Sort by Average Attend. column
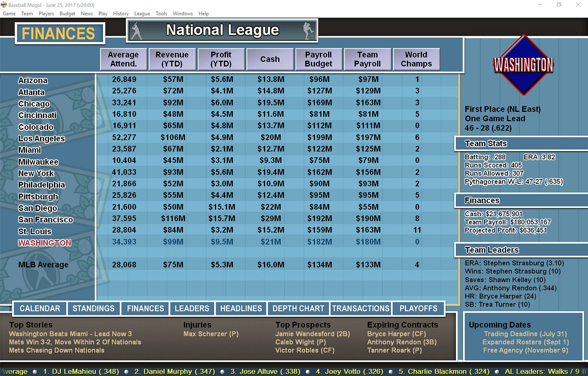The height and width of the screenshot is (376, 588). tap(123, 59)
